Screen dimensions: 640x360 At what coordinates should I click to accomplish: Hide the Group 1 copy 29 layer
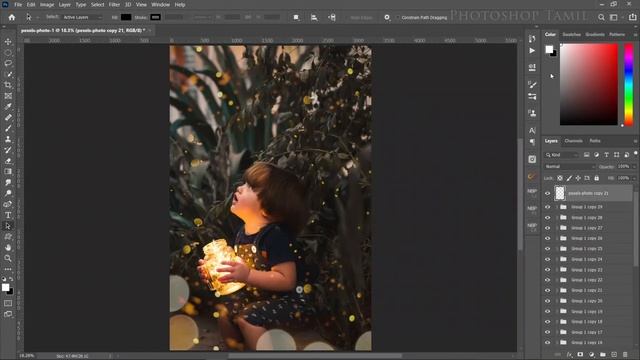coord(547,207)
